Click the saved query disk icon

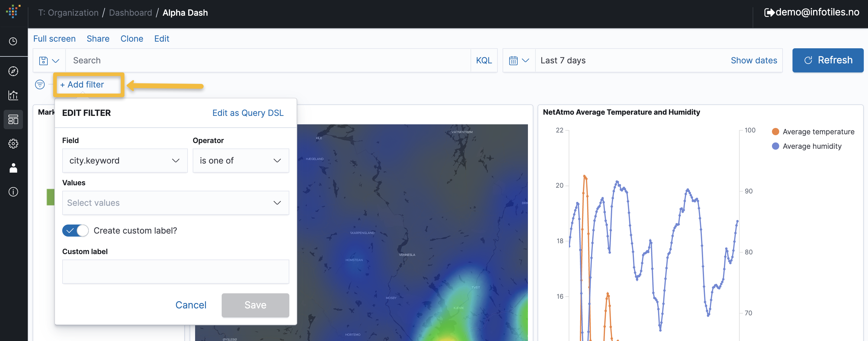tap(43, 61)
